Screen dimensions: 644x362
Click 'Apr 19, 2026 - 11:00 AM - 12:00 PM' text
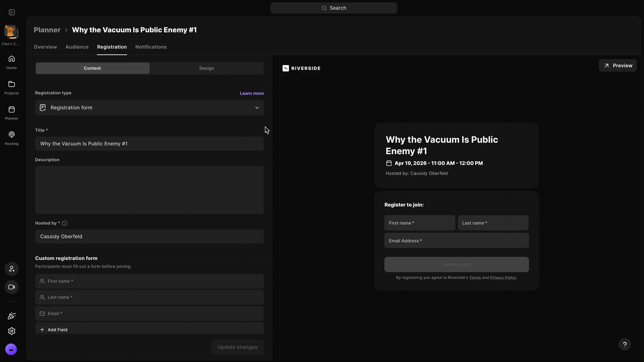[439, 163]
